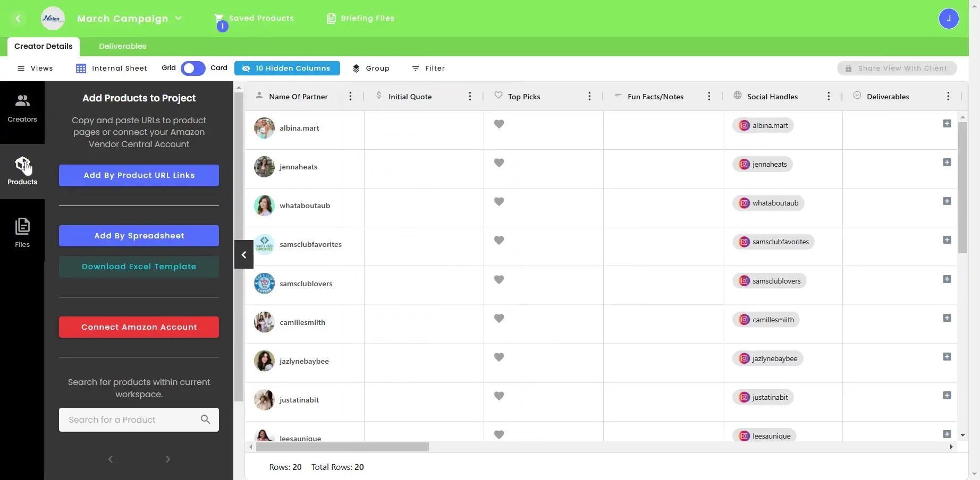Image resolution: width=980 pixels, height=480 pixels.
Task: Open the Name Of Partner column options menu
Action: 350,96
